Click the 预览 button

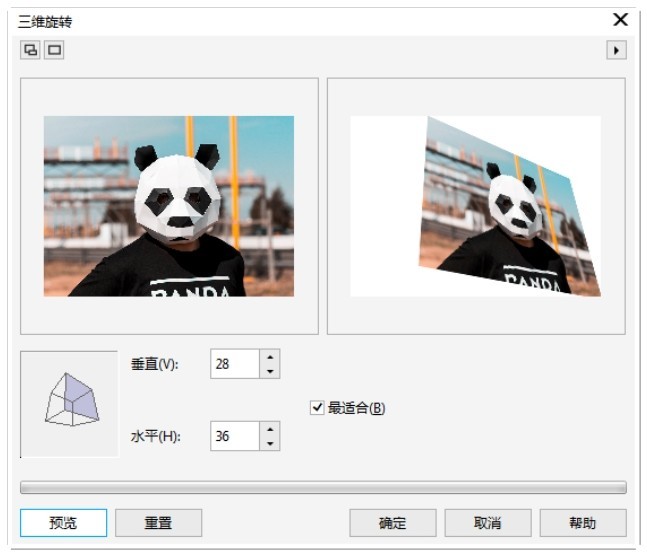click(63, 523)
